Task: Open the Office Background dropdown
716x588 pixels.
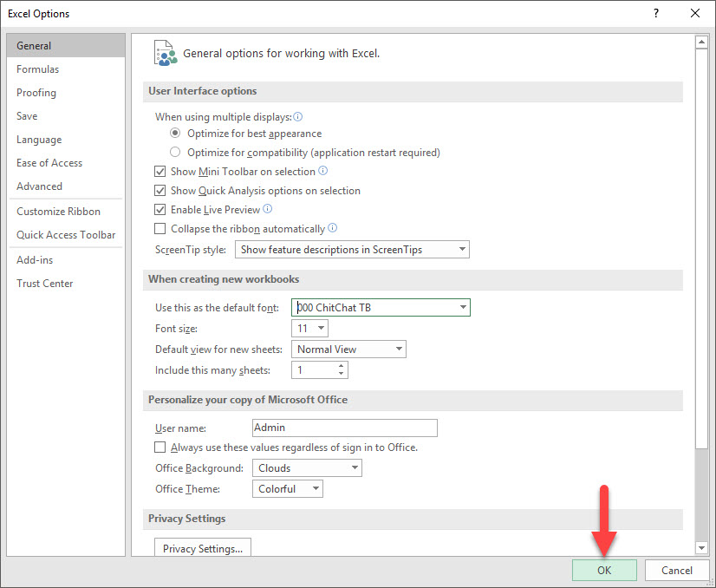Action: click(x=355, y=467)
